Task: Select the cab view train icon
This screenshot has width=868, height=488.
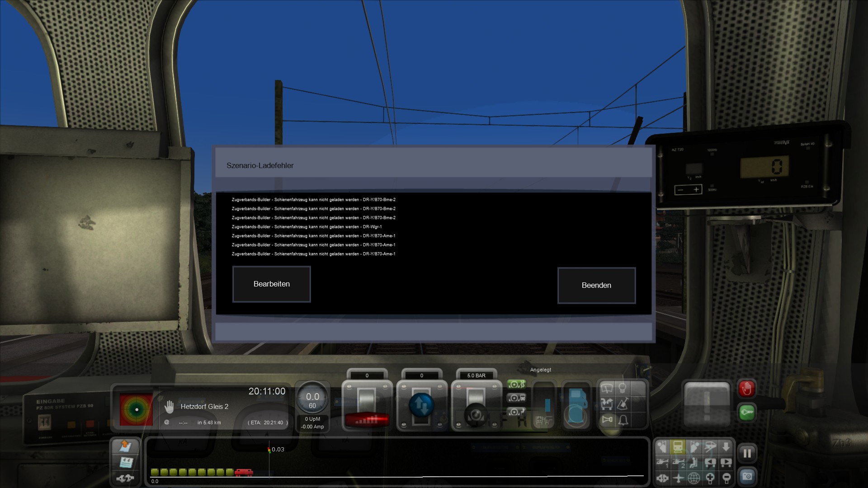Action: point(678,447)
